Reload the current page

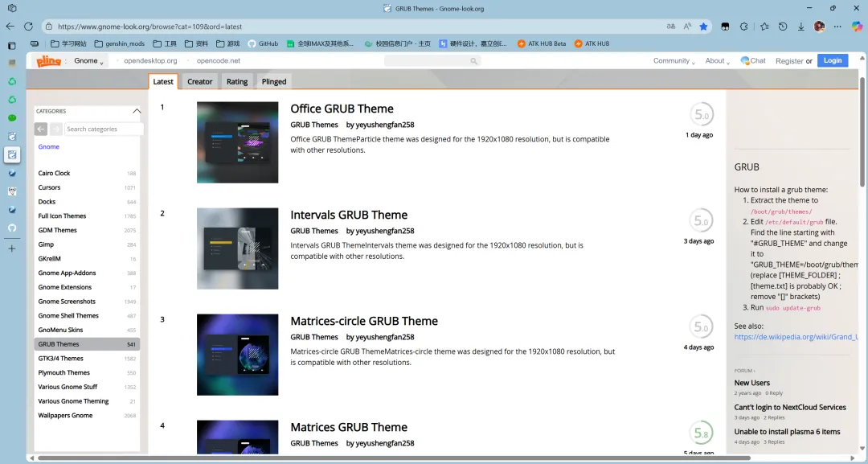[x=29, y=26]
